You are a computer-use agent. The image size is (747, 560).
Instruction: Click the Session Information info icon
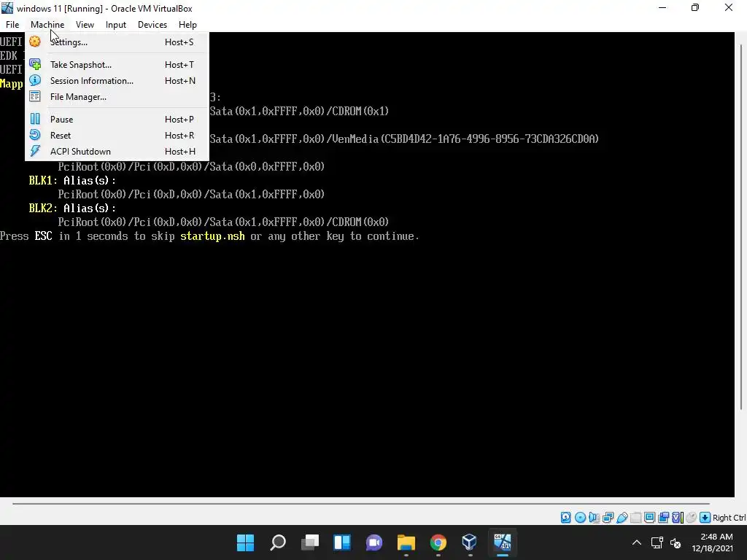pos(35,80)
